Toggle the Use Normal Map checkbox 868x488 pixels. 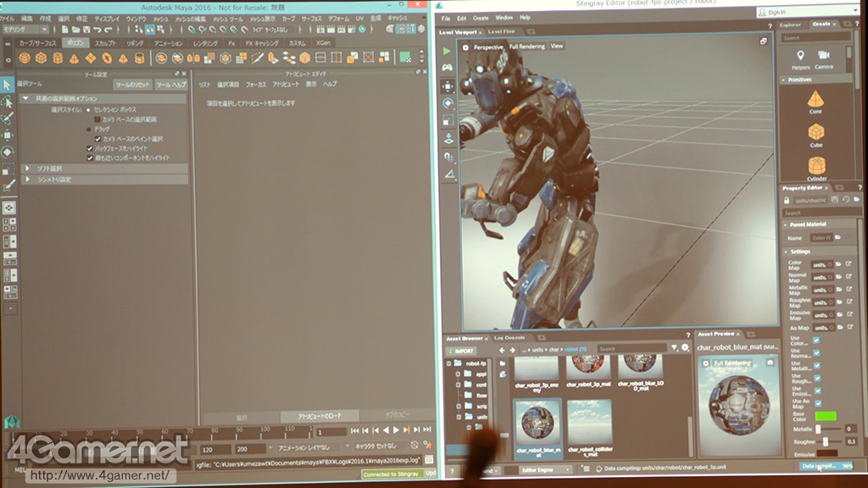pyautogui.click(x=816, y=353)
